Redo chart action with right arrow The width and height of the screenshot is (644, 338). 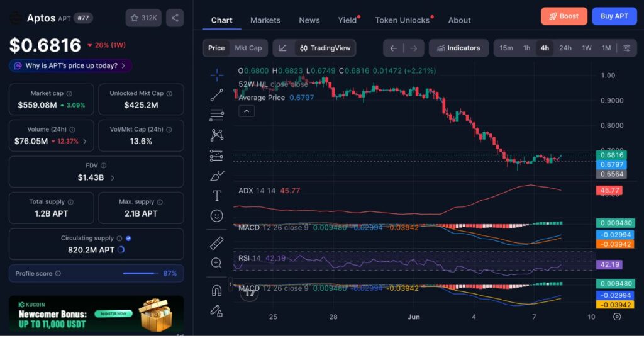pyautogui.click(x=414, y=48)
